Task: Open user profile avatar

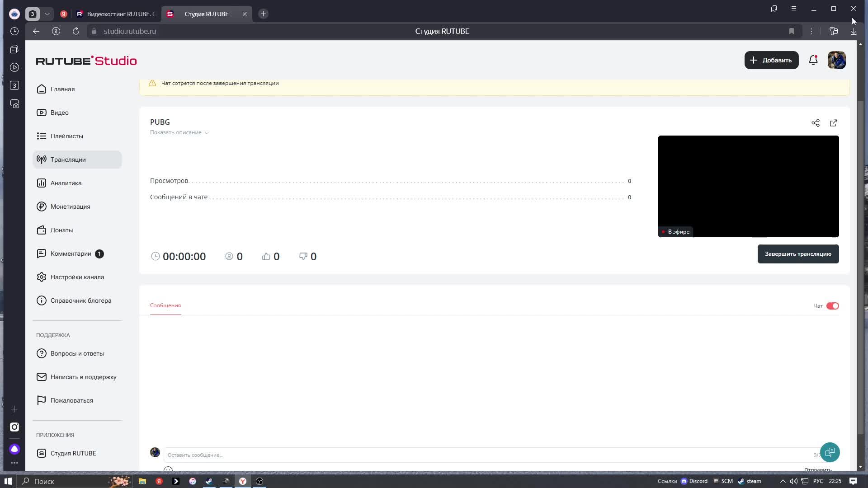Action: (x=836, y=60)
